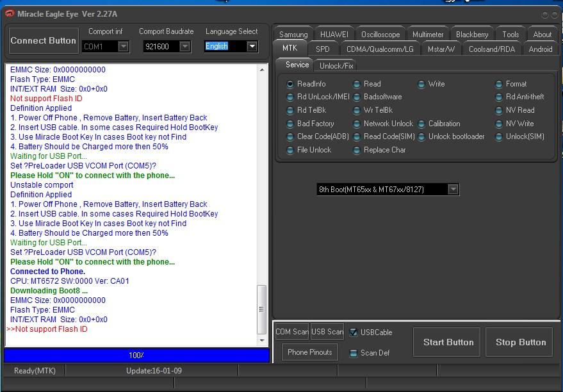Open the Unlock/Fix sub-tab
563x392 pixels.
pyautogui.click(x=336, y=66)
